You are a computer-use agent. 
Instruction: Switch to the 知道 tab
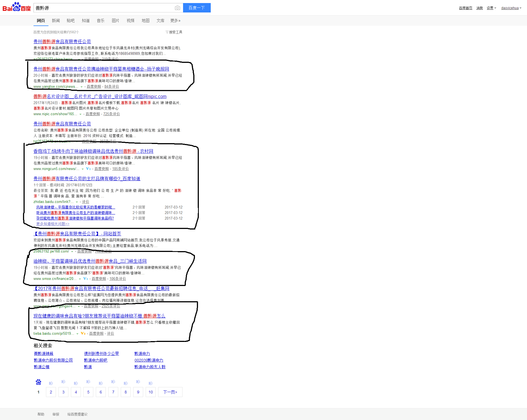[x=86, y=20]
